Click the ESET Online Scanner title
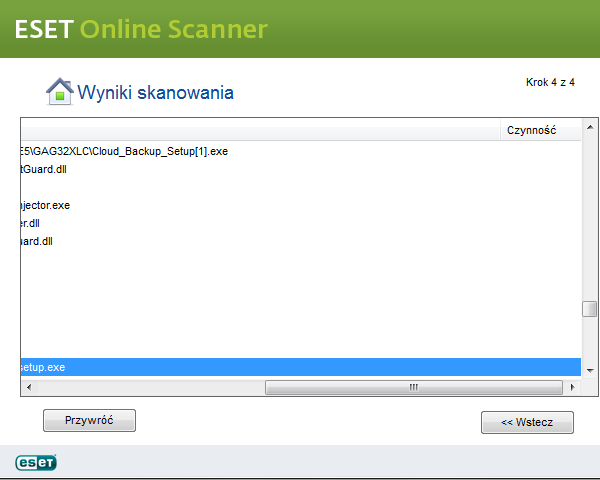Screen dimensions: 600x480 (x=141, y=29)
